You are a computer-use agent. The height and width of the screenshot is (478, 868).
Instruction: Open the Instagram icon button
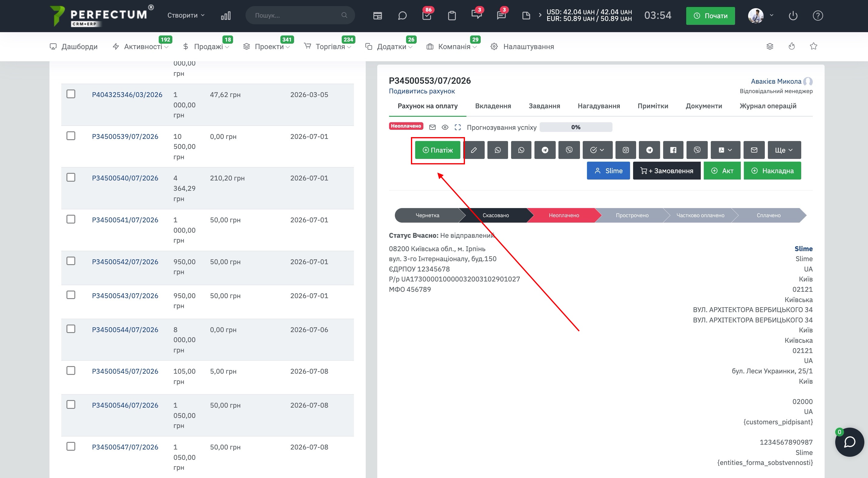(x=626, y=150)
